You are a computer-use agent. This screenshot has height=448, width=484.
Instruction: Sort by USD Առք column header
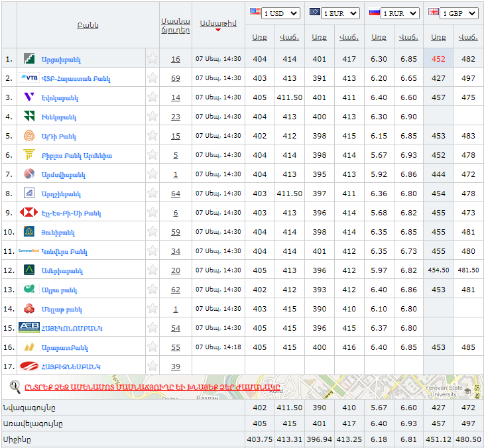tap(260, 37)
